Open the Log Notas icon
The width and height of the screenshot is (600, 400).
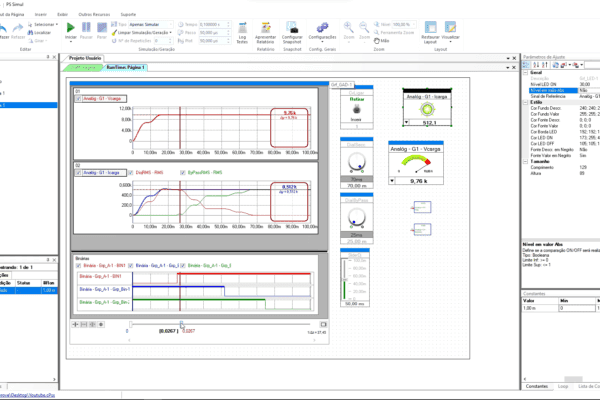(242, 30)
